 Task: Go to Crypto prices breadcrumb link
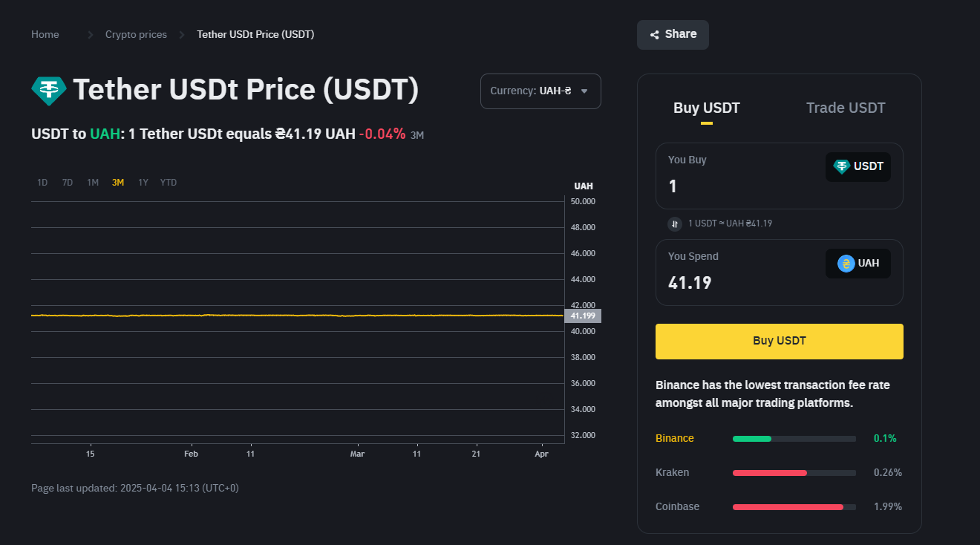coord(136,35)
